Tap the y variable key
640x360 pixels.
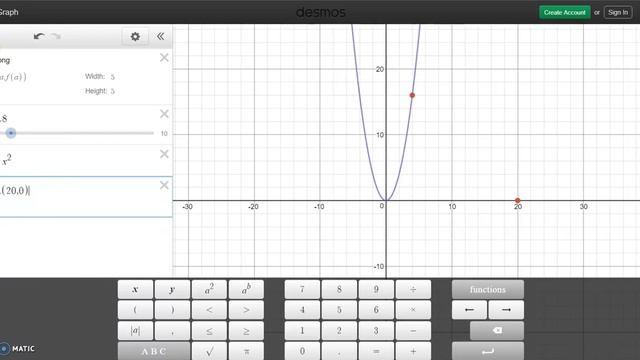pyautogui.click(x=172, y=289)
